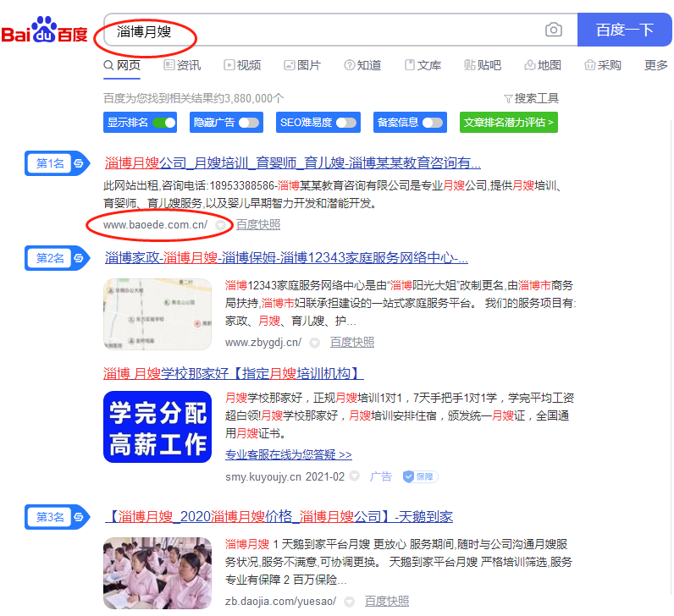Open 百度快照 for zbygdj.cn result
The image size is (674, 616).
[x=352, y=343]
